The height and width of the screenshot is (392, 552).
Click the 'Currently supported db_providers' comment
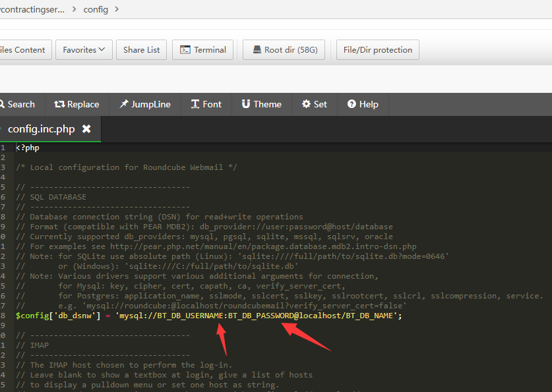pyautogui.click(x=204, y=237)
